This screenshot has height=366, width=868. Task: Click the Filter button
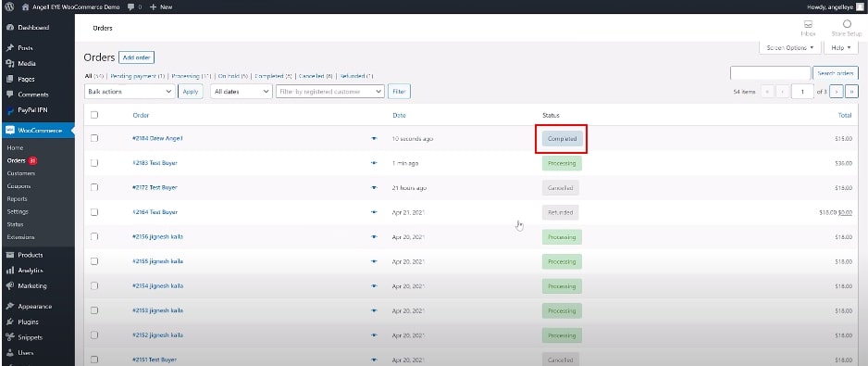[399, 92]
